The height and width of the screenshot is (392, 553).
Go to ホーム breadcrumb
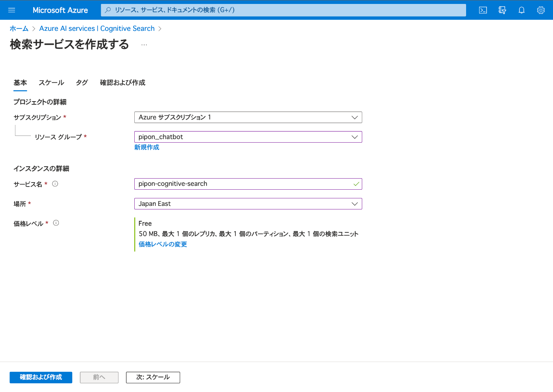click(x=19, y=28)
